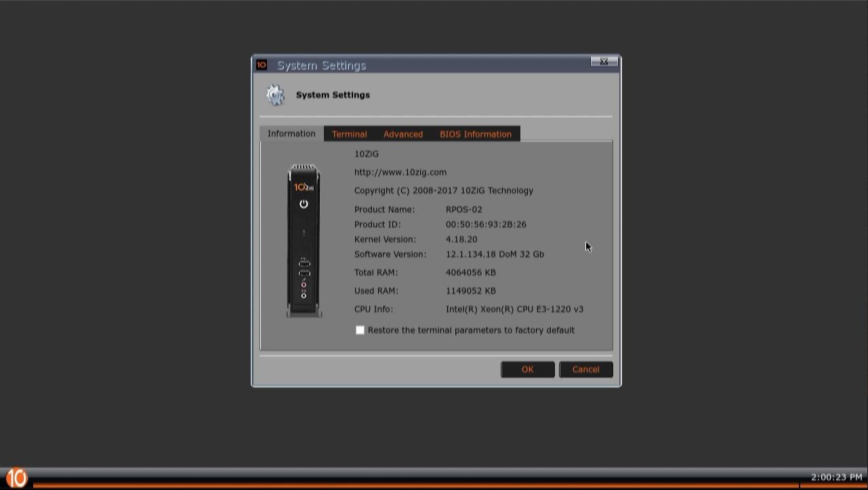The height and width of the screenshot is (490, 868).
Task: Open the 10ZiG start menu icon
Action: 16,478
